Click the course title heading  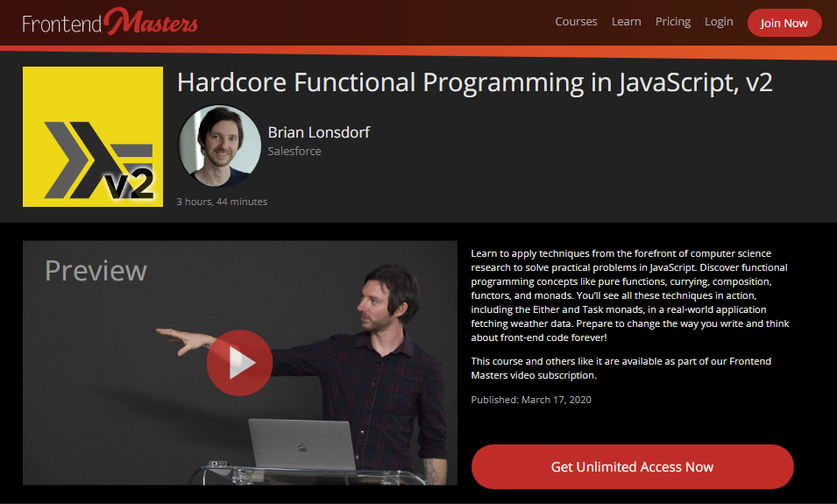tap(474, 82)
